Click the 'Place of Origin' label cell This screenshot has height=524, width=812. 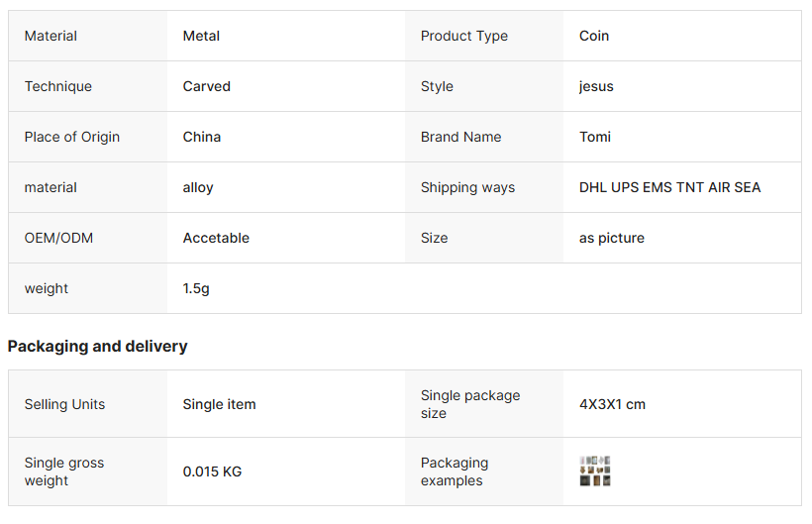coord(71,137)
